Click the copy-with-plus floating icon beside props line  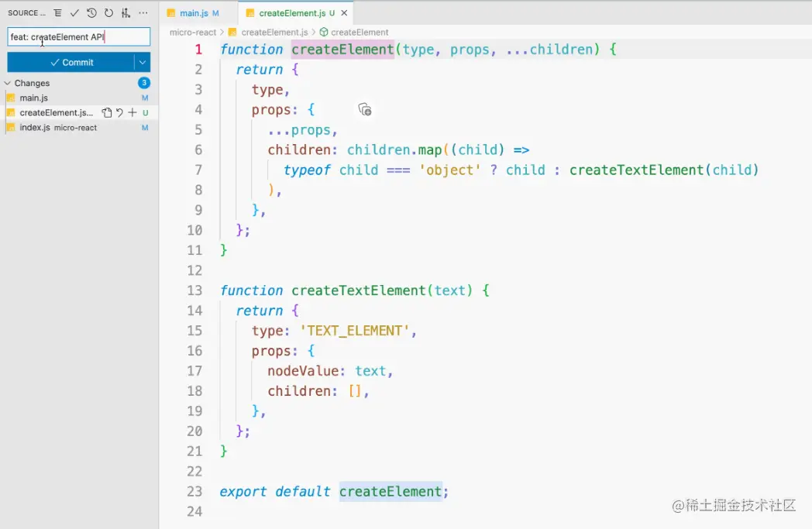365,109
